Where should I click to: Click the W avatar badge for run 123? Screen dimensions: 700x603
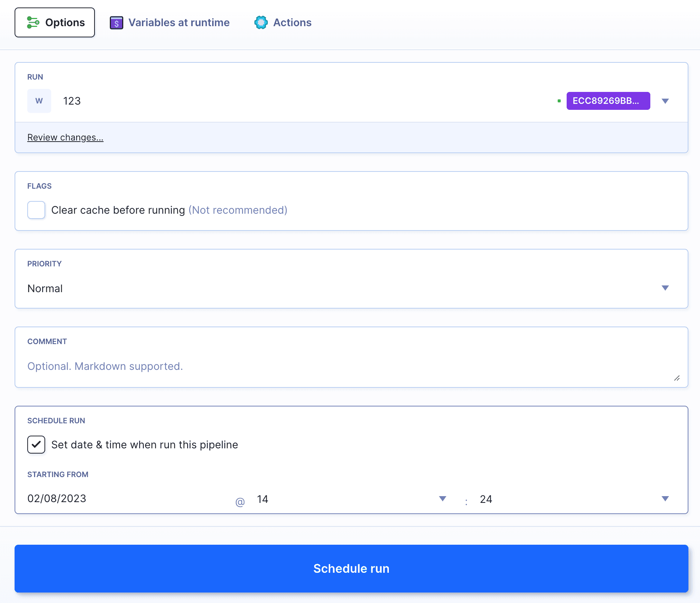coord(39,101)
